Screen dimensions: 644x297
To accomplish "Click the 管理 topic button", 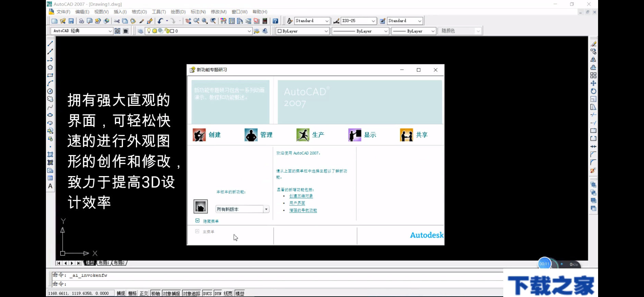I will (x=259, y=135).
